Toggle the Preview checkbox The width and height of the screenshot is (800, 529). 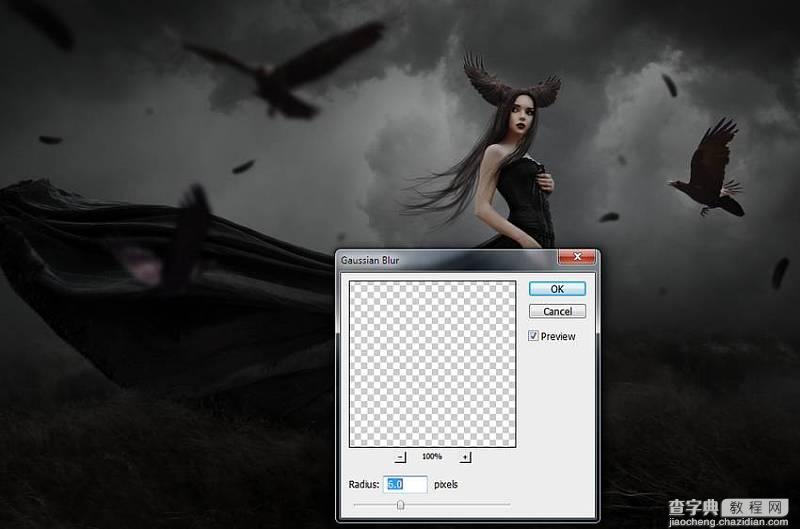(x=533, y=336)
